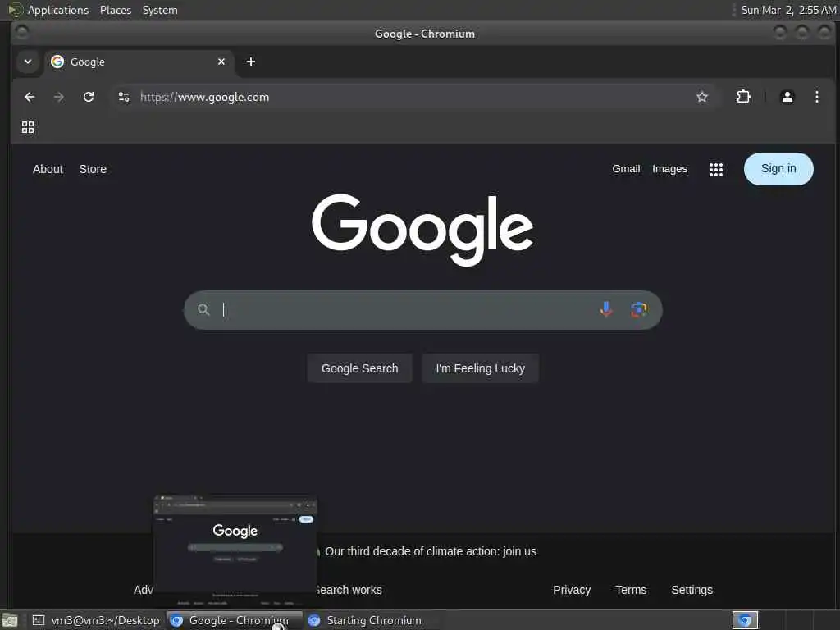The image size is (840, 630).
Task: Open Chromium three-dot menu
Action: coord(816,97)
